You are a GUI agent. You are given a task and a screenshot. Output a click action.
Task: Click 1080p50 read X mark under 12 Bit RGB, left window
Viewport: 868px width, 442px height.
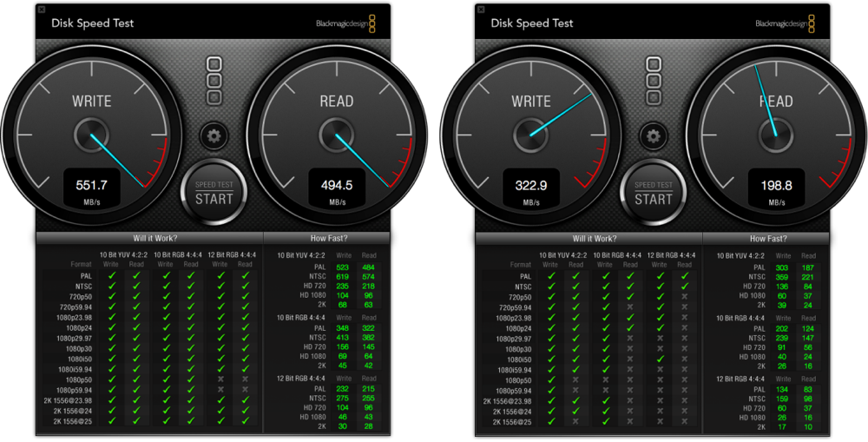[246, 379]
